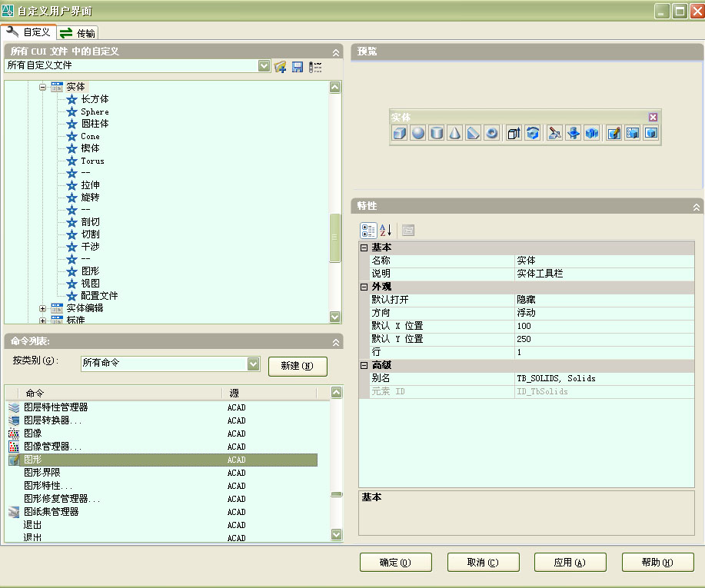The height and width of the screenshot is (588, 705).
Task: Select 圆柱体 in the tree
Action: coord(95,124)
